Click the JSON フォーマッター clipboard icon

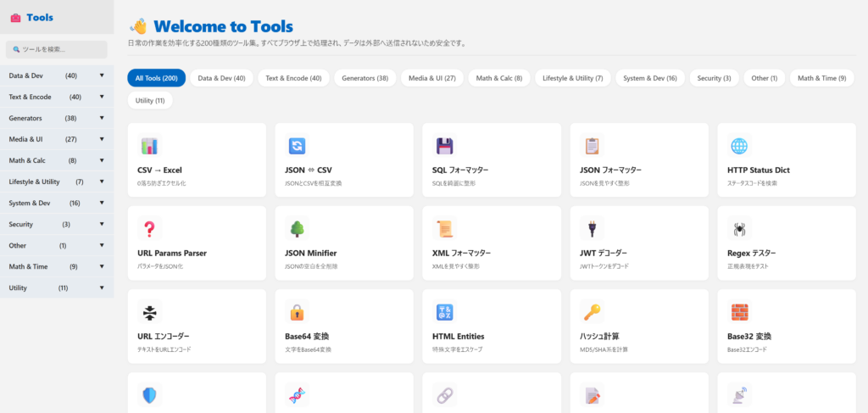click(x=593, y=146)
